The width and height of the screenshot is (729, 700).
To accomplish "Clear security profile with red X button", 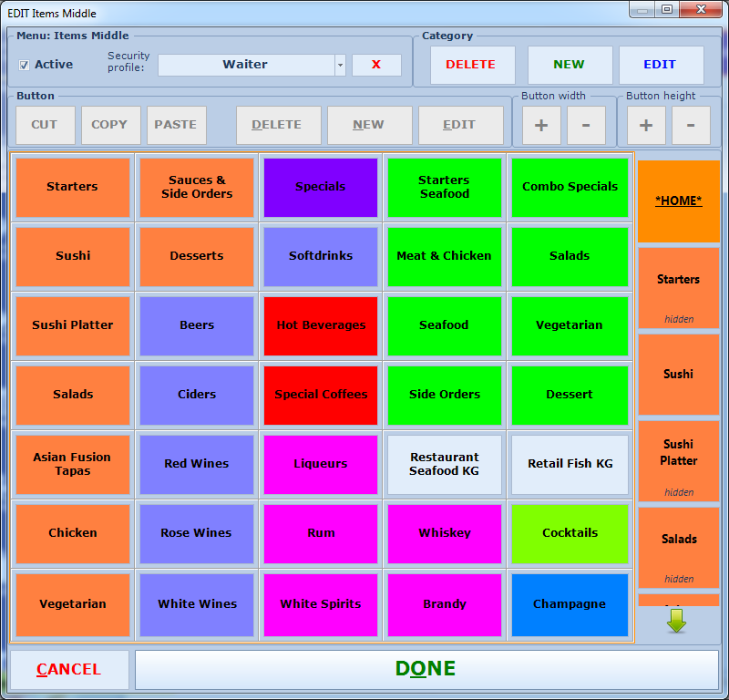I will click(376, 65).
